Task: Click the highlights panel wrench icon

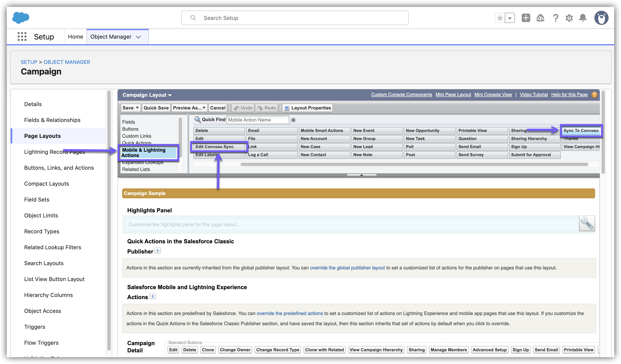Action: pos(587,223)
